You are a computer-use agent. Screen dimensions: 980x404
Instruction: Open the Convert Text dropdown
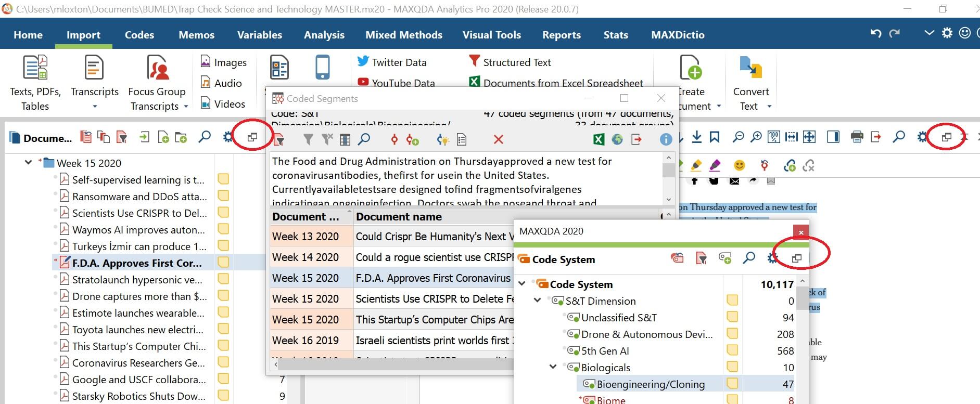tap(769, 107)
